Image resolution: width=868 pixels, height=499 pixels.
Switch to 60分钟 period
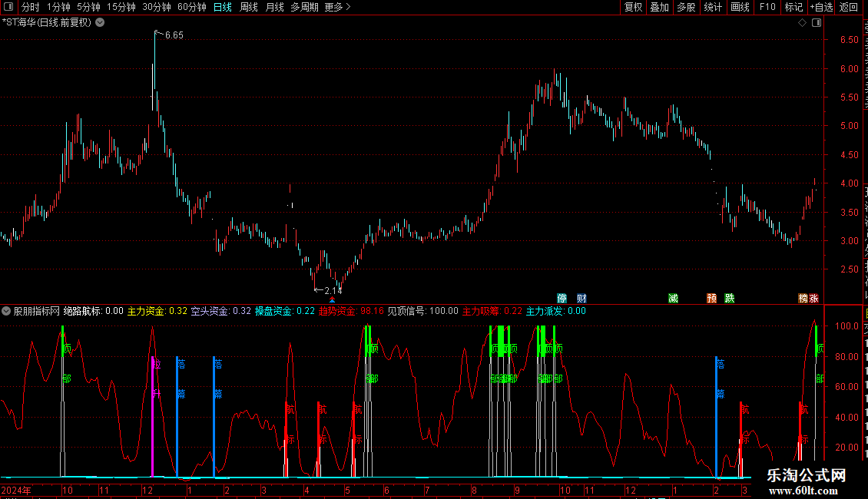pos(191,7)
